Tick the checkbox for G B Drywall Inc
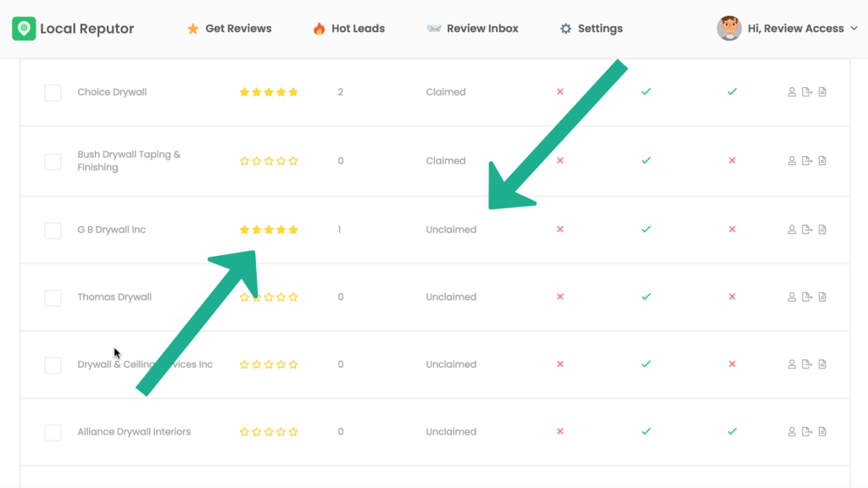The image size is (868, 488). pos(53,230)
